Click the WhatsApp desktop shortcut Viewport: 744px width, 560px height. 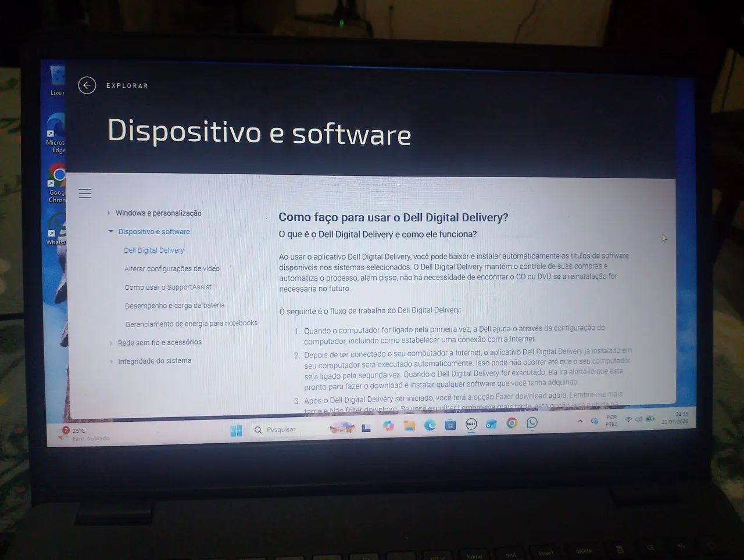57,229
